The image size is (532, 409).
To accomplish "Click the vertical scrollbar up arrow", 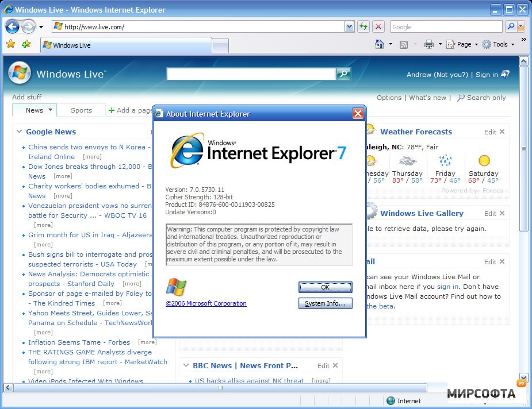I will coord(523,61).
